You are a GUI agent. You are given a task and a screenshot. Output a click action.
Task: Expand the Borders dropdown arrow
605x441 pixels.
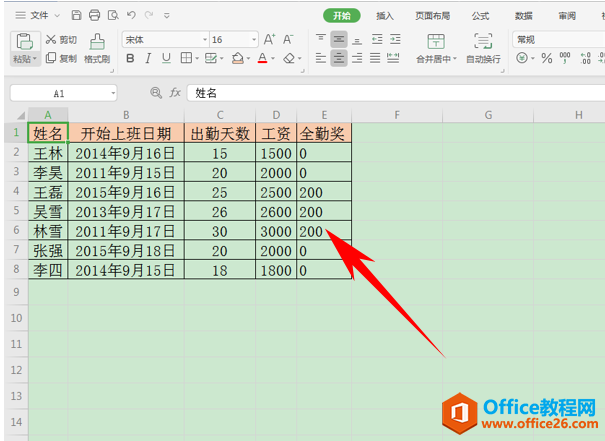(197, 59)
